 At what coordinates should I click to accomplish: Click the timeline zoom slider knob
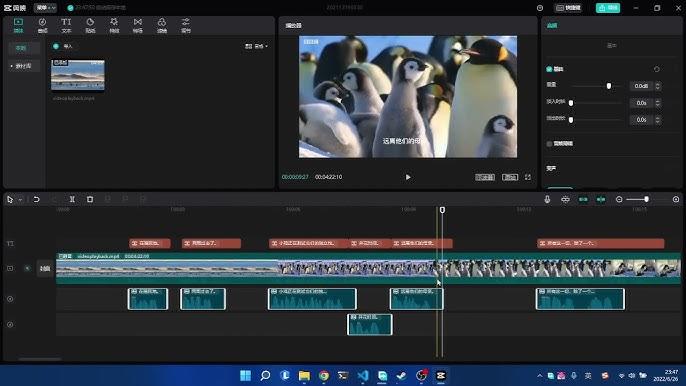tap(646, 200)
